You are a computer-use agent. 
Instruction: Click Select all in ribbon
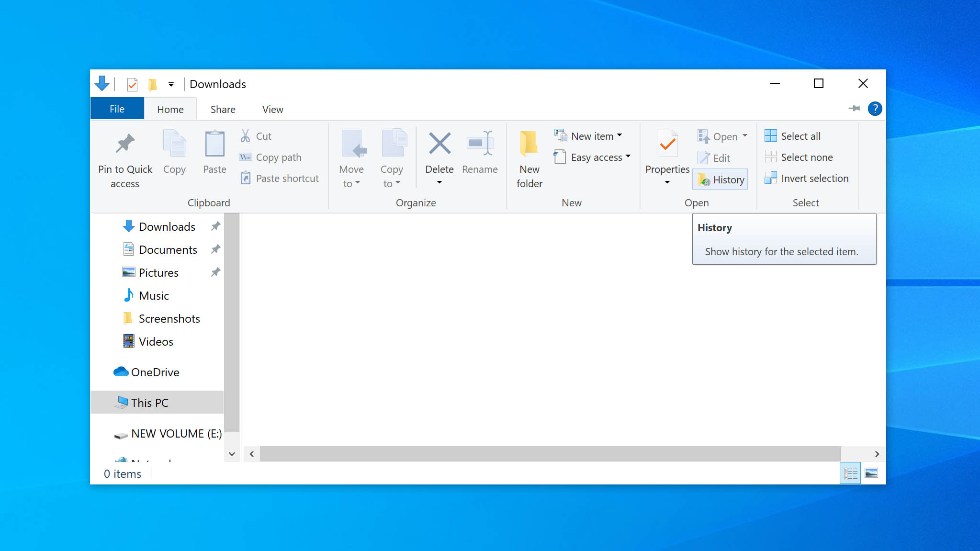coord(792,136)
